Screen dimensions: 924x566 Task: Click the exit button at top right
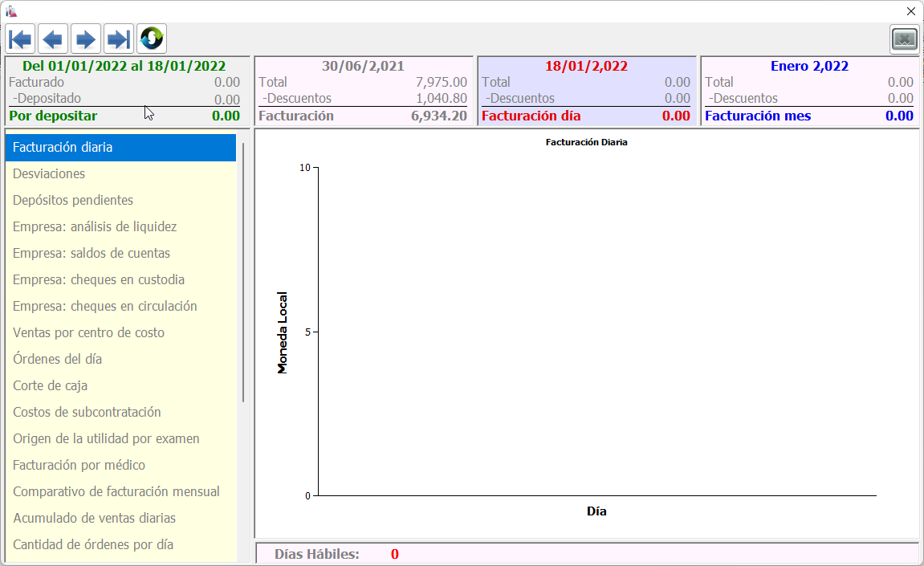click(x=904, y=39)
